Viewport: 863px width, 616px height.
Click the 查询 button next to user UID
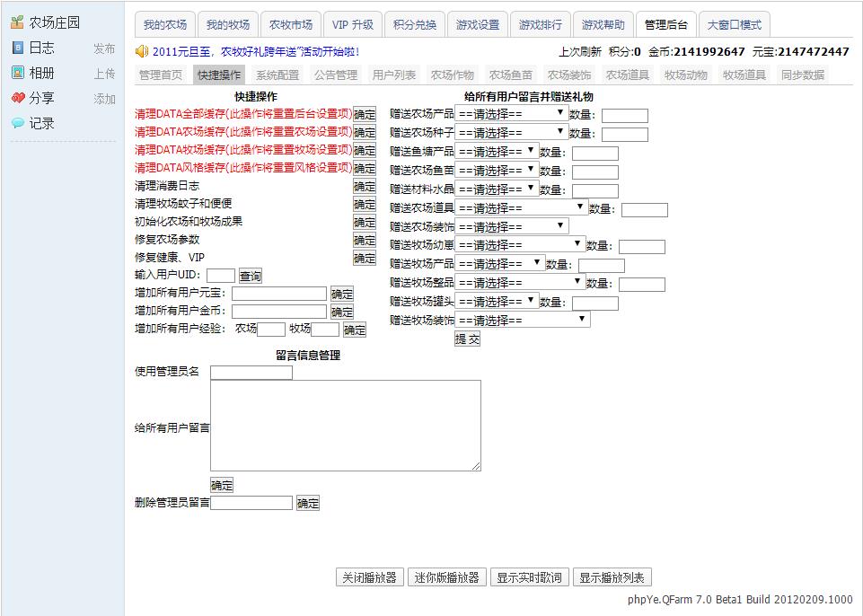coord(250,276)
